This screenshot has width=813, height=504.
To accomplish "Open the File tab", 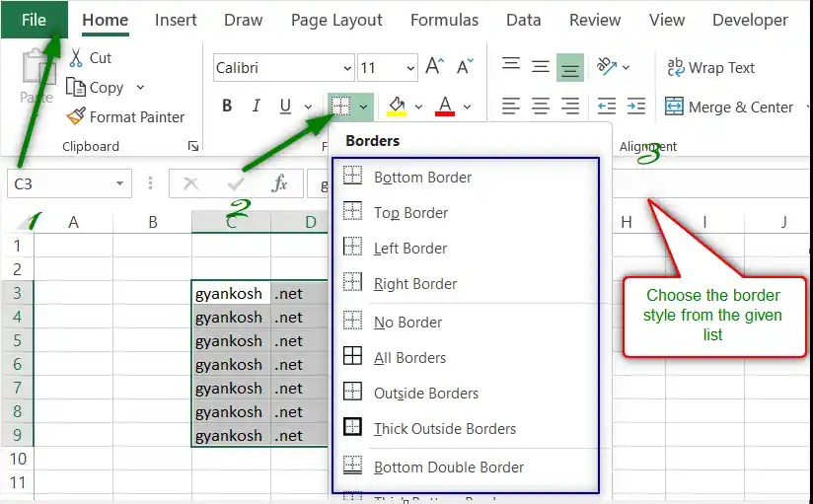I will 35,20.
